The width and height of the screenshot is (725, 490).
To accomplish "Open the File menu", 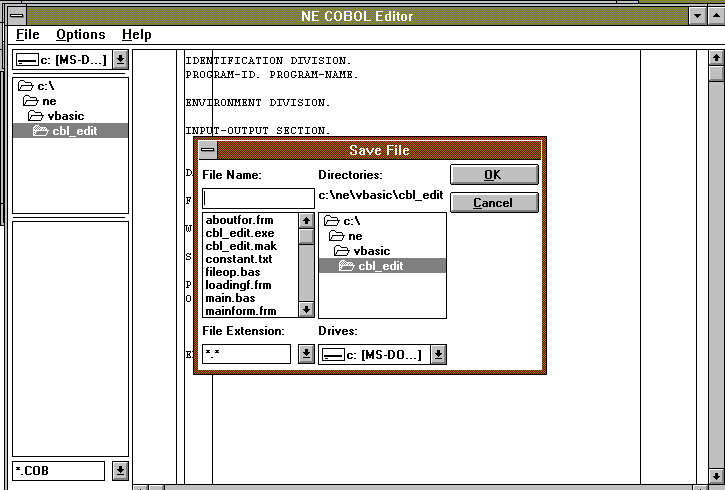I will [27, 35].
